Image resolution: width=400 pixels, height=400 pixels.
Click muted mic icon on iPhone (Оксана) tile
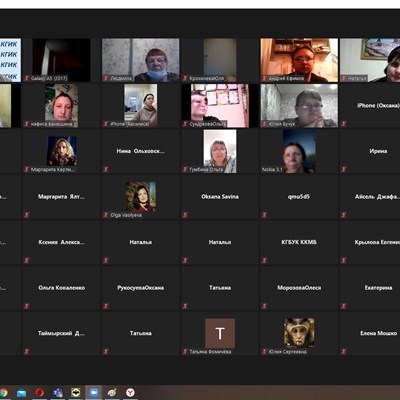tap(344, 124)
